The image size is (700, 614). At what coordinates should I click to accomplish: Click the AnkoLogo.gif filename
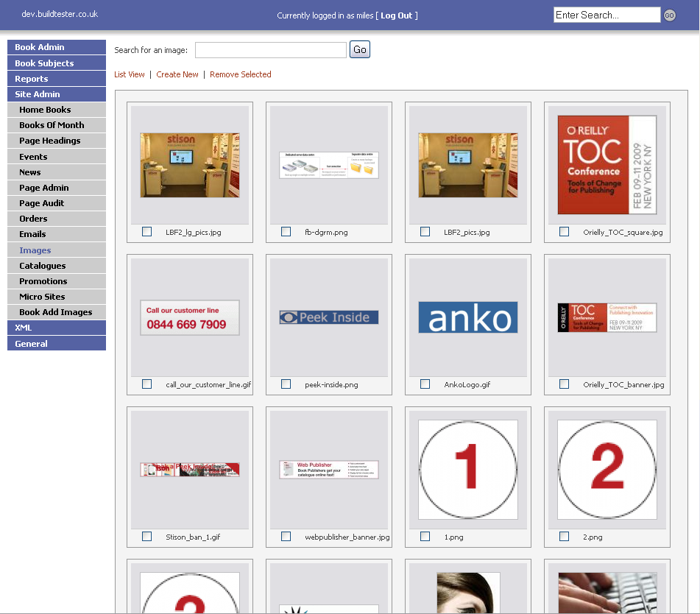[x=467, y=384]
